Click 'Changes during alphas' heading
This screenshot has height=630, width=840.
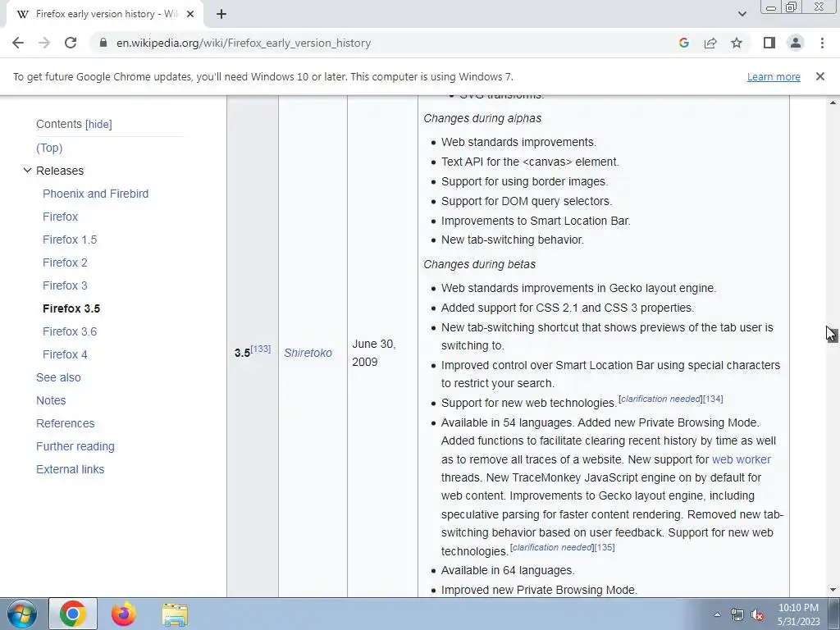(482, 118)
